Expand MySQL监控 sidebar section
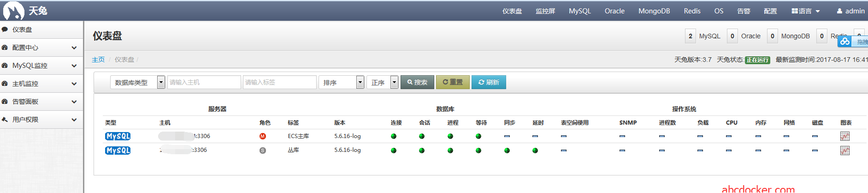The image size is (868, 193). click(x=41, y=66)
